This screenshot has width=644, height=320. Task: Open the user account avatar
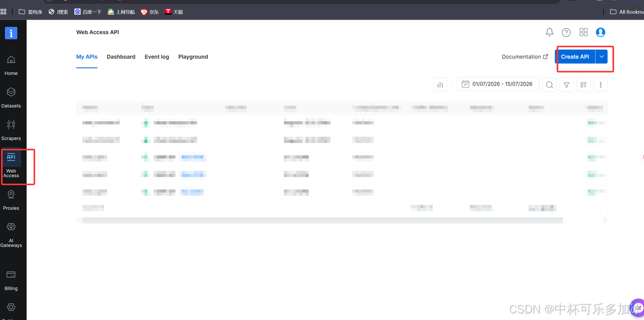(600, 32)
